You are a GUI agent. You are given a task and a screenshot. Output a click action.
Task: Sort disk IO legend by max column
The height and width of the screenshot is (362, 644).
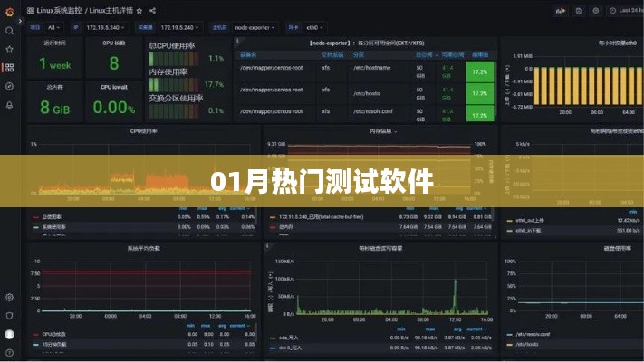(430, 329)
